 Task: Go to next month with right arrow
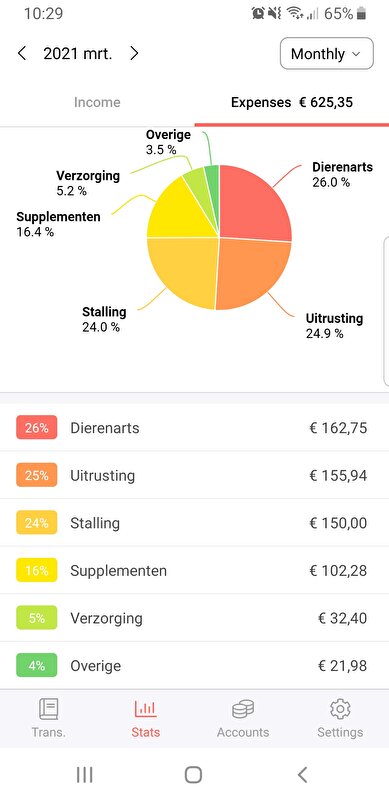[x=134, y=54]
